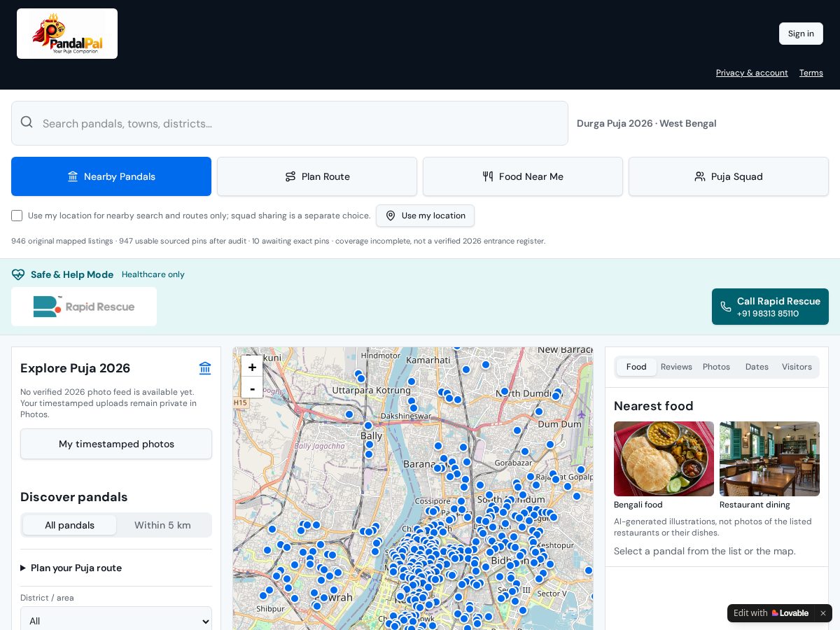Open the Restaurant dining thumbnail

(x=769, y=458)
